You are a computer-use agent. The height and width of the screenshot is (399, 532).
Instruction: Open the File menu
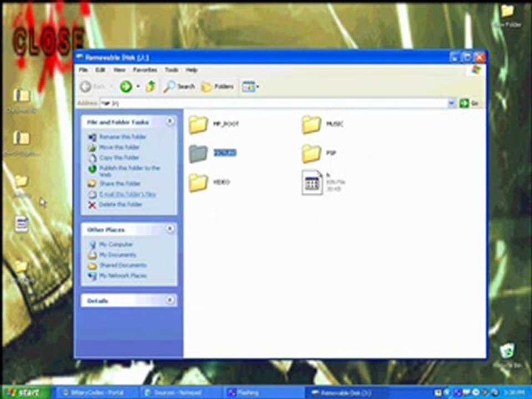(83, 70)
